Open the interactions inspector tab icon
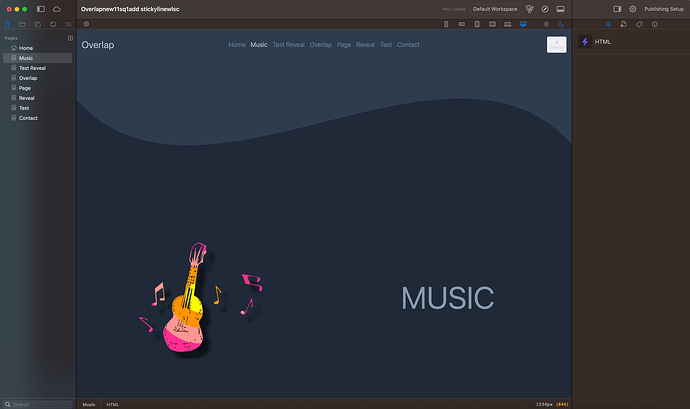The height and width of the screenshot is (409, 690). point(624,24)
